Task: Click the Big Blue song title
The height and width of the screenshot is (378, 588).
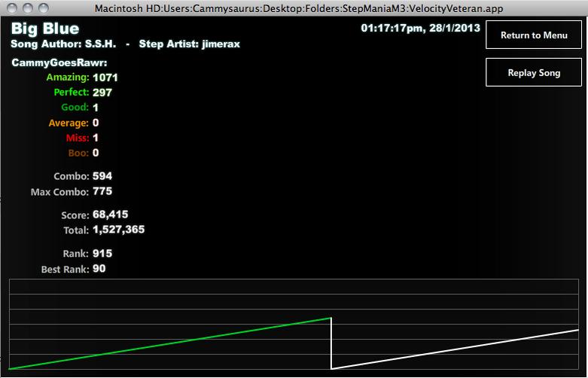Action: [45, 29]
